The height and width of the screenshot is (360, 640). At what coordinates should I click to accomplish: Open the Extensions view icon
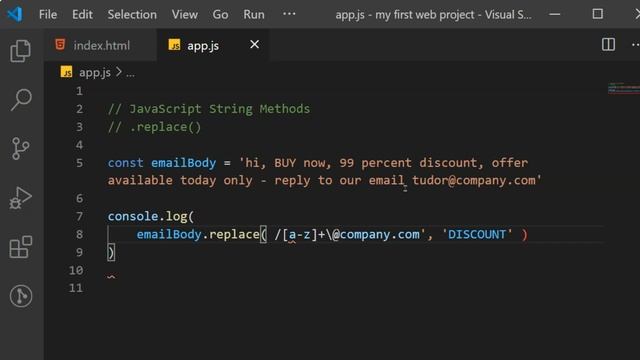click(x=20, y=247)
